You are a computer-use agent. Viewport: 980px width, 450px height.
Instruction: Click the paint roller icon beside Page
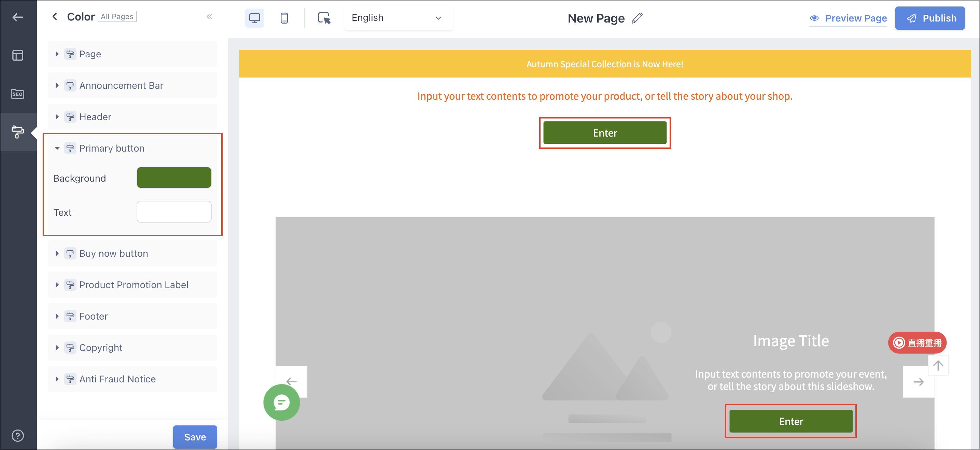(70, 54)
